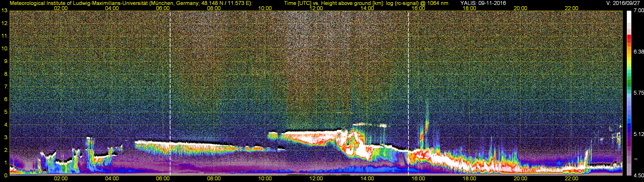The width and height of the screenshot is (644, 182).
Task: Click the dashed white vertical line before 16:00
Action: click(408, 93)
